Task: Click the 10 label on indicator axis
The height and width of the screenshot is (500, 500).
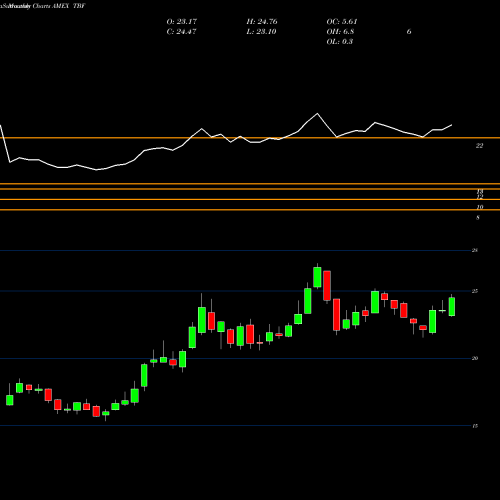Action: coord(480,207)
